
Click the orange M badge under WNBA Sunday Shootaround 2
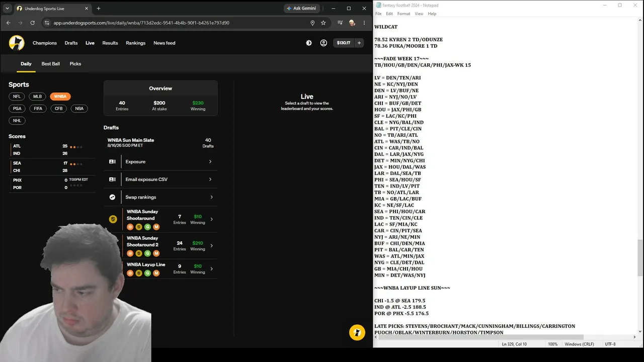point(156,253)
